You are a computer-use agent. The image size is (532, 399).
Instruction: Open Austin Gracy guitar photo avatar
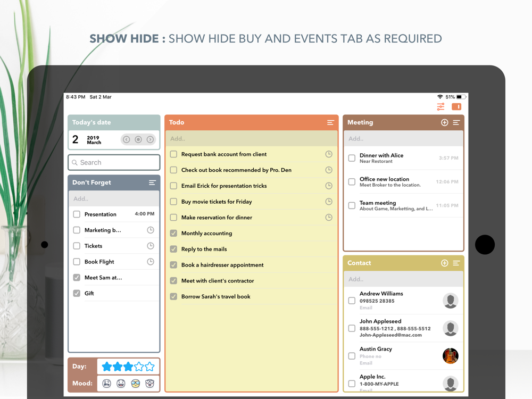(451, 356)
